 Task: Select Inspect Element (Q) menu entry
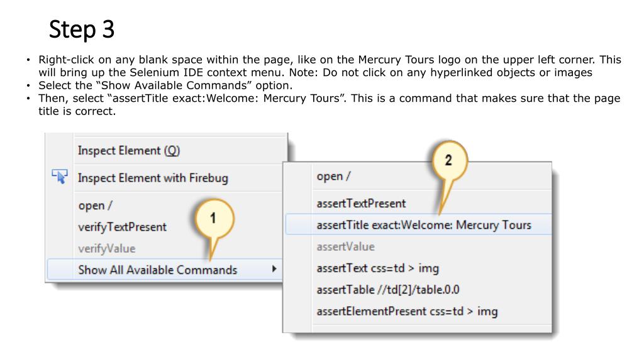(129, 151)
